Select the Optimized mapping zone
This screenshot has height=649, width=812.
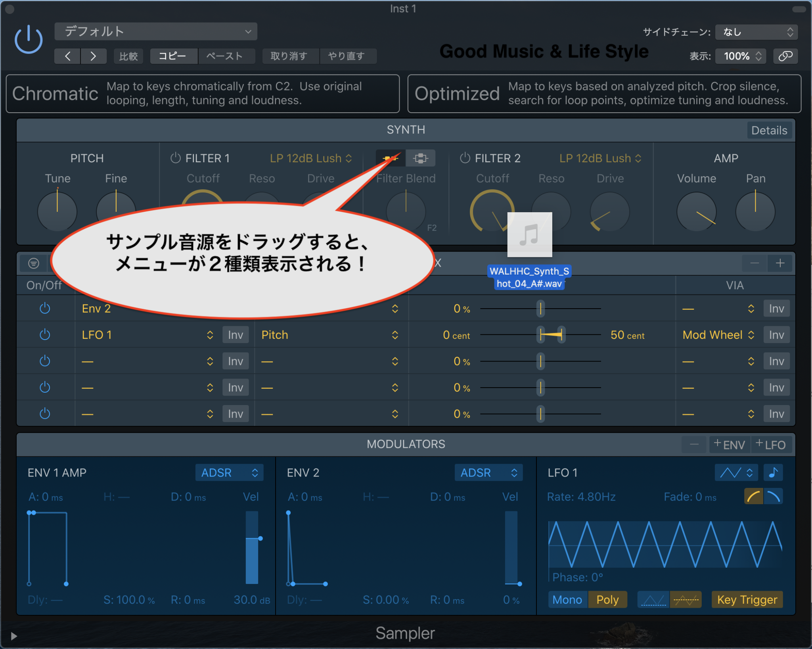(603, 94)
